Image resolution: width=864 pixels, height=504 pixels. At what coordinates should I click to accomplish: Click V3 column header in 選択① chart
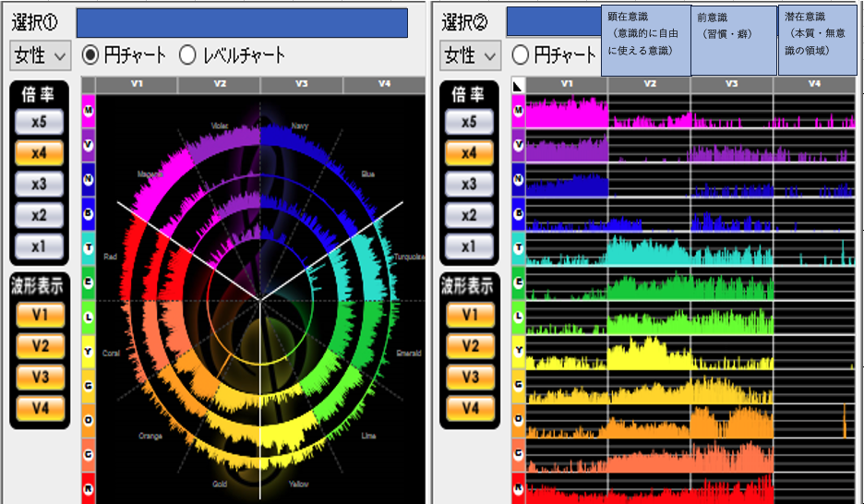[302, 84]
